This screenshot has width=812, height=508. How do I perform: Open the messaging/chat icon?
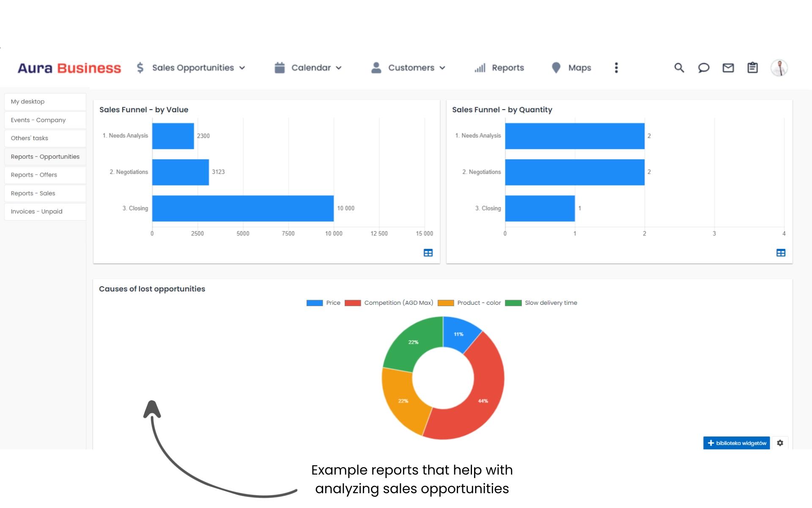[703, 68]
